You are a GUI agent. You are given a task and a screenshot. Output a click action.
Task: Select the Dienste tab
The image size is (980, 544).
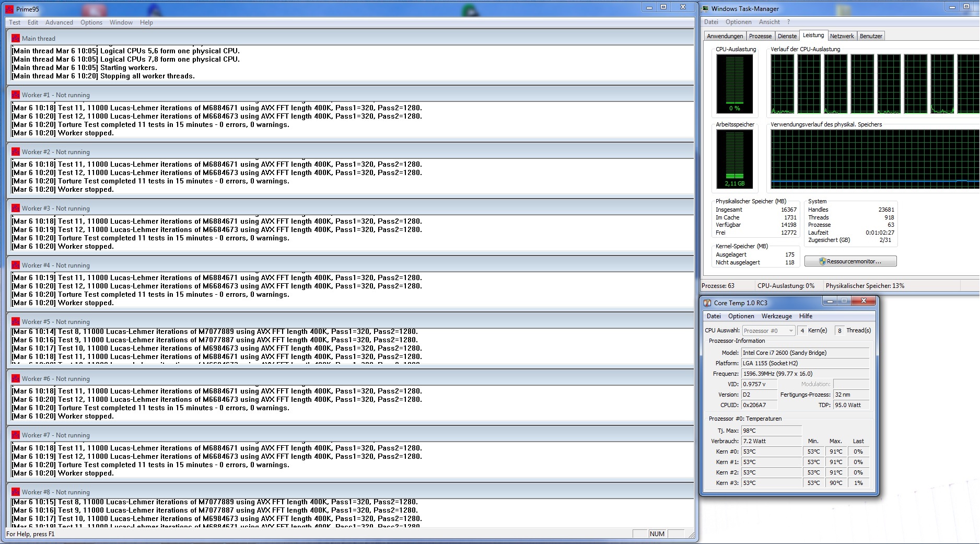click(787, 36)
